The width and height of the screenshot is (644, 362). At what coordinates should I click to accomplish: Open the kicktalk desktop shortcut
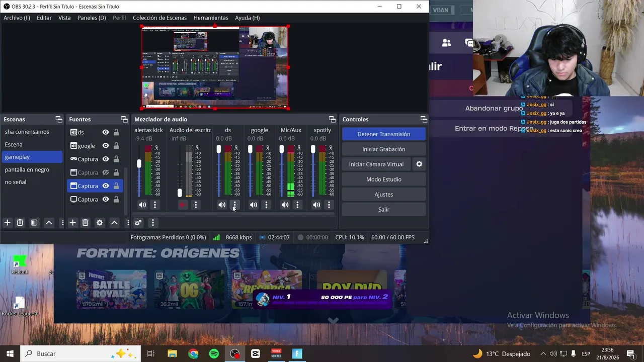[20, 265]
